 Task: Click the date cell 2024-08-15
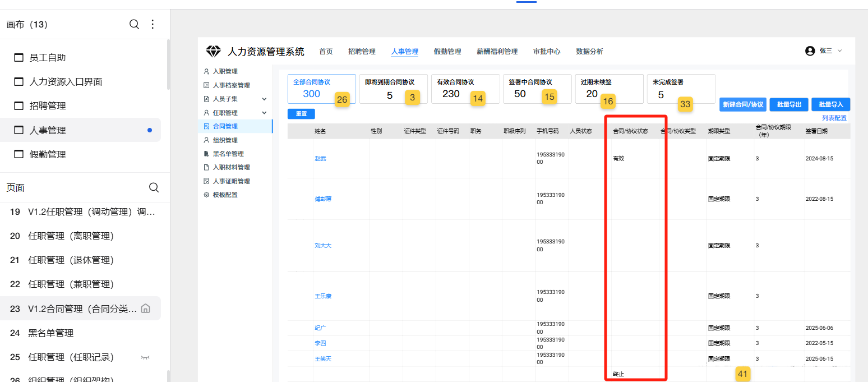(x=819, y=159)
